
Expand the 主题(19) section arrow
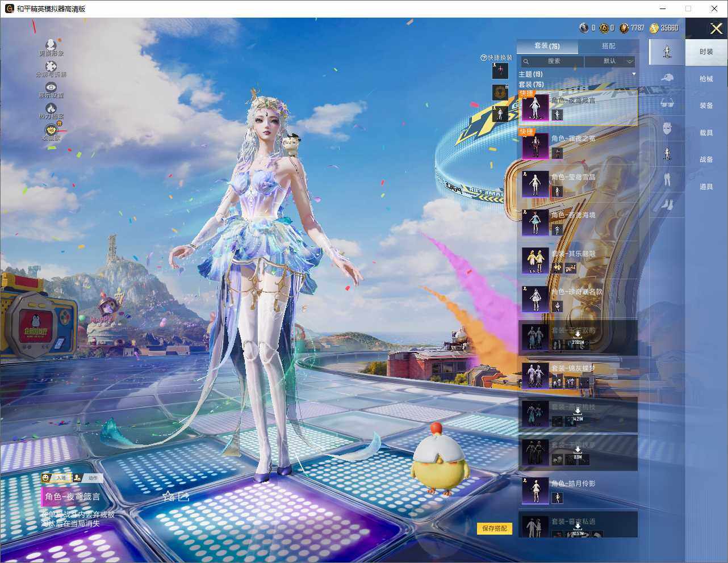point(634,74)
